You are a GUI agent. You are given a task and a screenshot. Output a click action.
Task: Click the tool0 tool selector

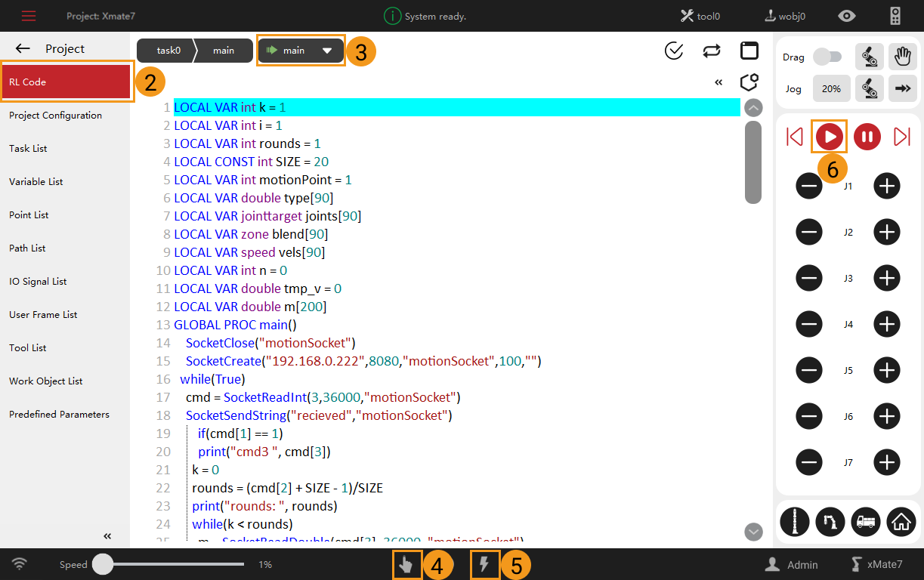pos(700,16)
